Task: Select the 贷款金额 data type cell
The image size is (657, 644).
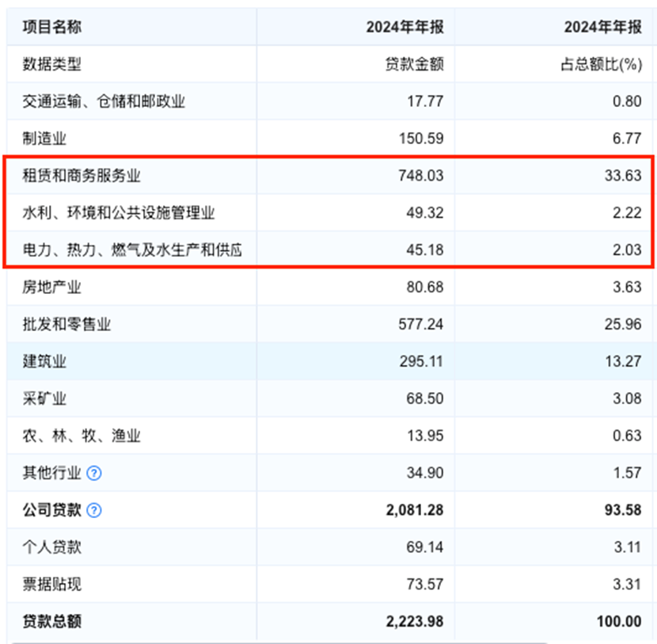Action: [x=420, y=64]
